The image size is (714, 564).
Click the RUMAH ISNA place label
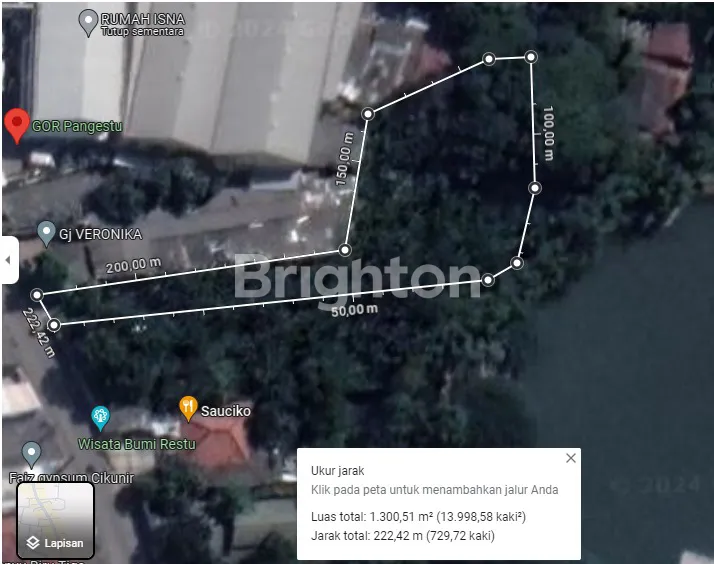[x=143, y=19]
